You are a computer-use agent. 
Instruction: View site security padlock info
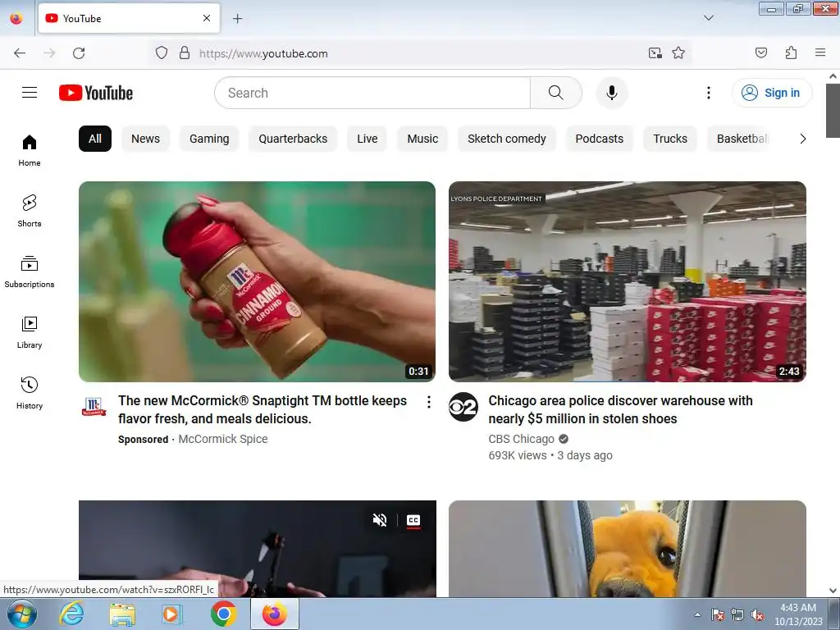(x=185, y=53)
